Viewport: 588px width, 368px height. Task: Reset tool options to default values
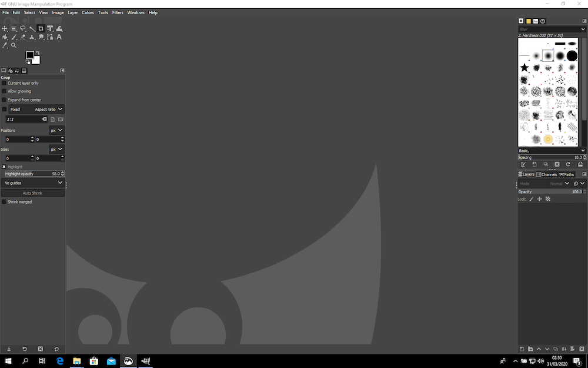click(56, 349)
